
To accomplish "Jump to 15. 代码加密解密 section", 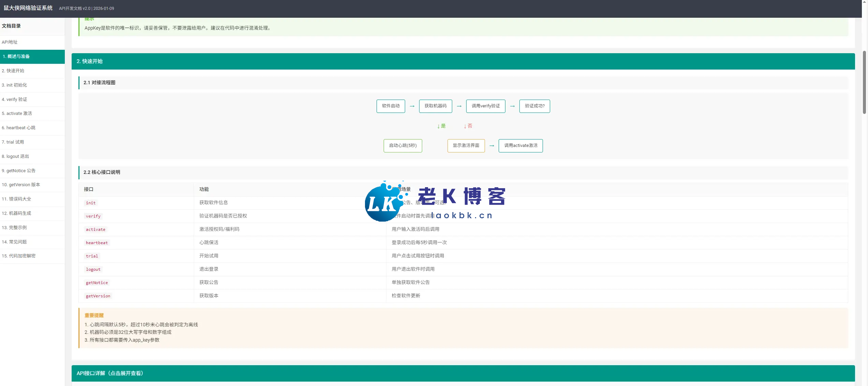I will pyautogui.click(x=18, y=256).
